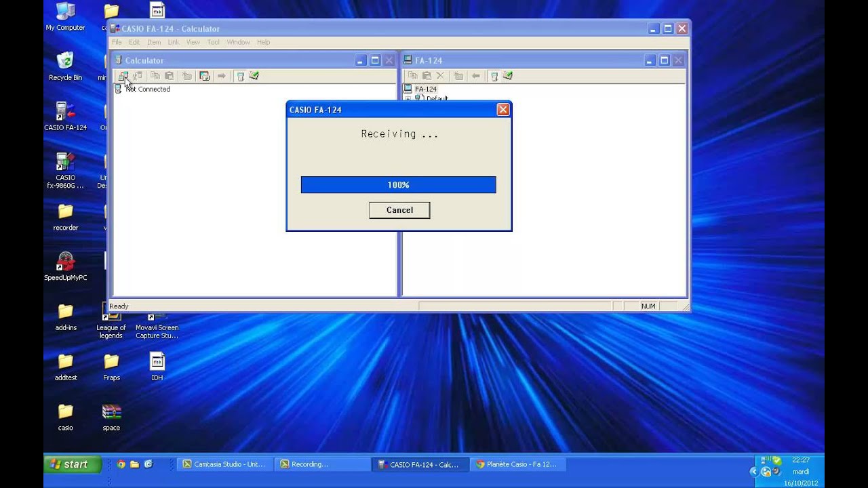Open casio folder on desktop
Viewport: 868px width, 488px height.
[66, 417]
